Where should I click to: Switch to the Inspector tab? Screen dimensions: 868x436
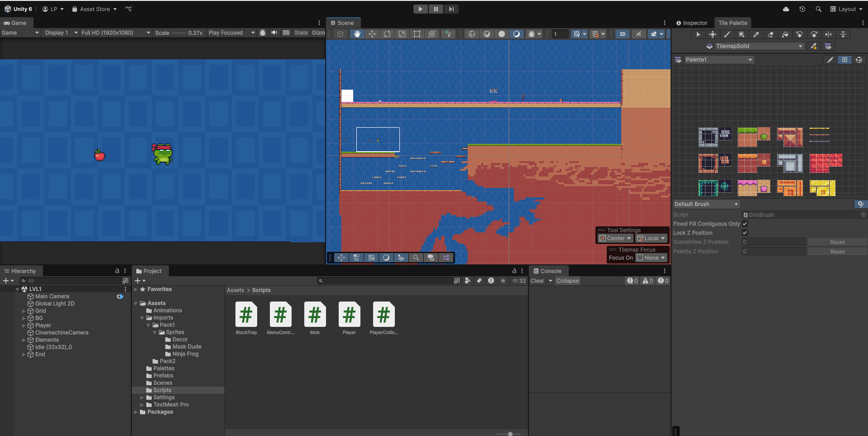691,23
